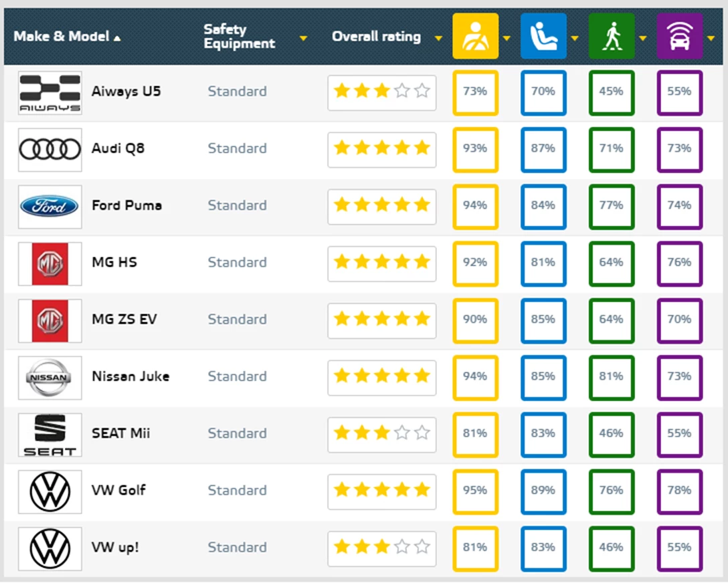Click the Aiways logo
Viewport: 728px width, 583px height.
pyautogui.click(x=50, y=92)
